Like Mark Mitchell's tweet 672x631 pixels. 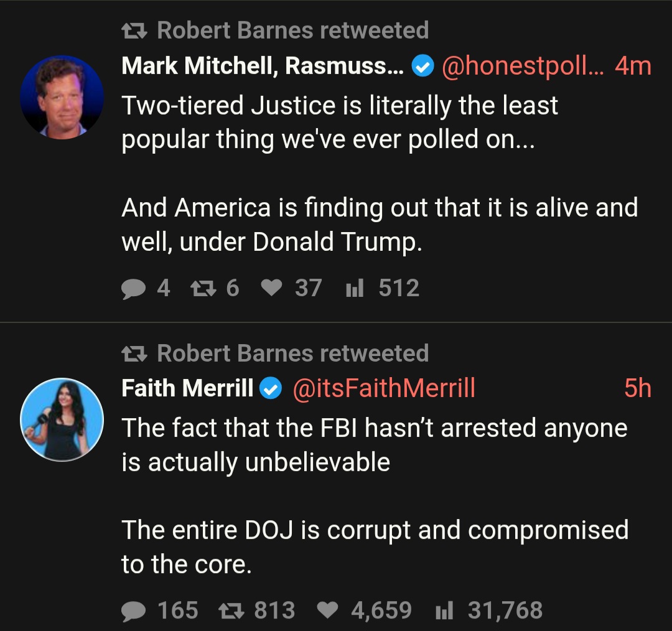point(271,288)
